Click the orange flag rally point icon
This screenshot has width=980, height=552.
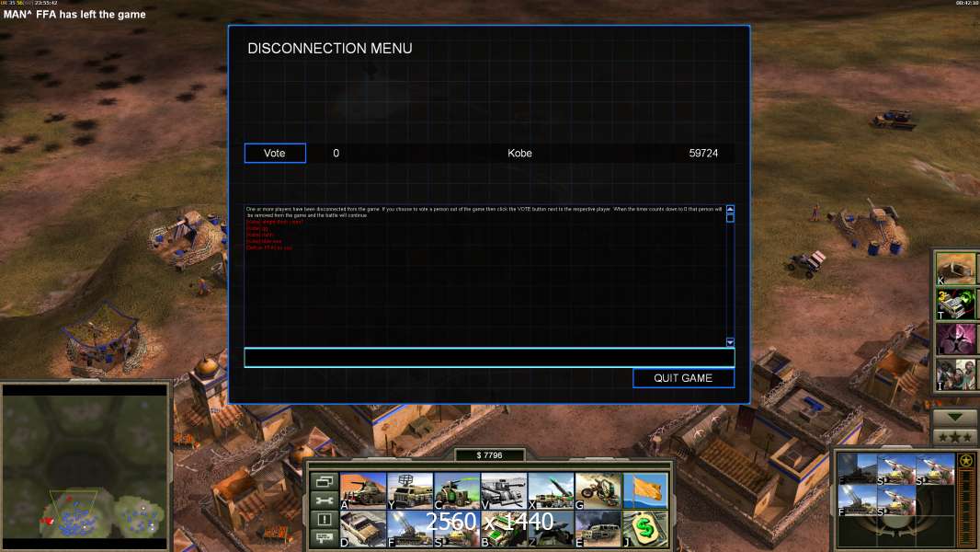[645, 490]
